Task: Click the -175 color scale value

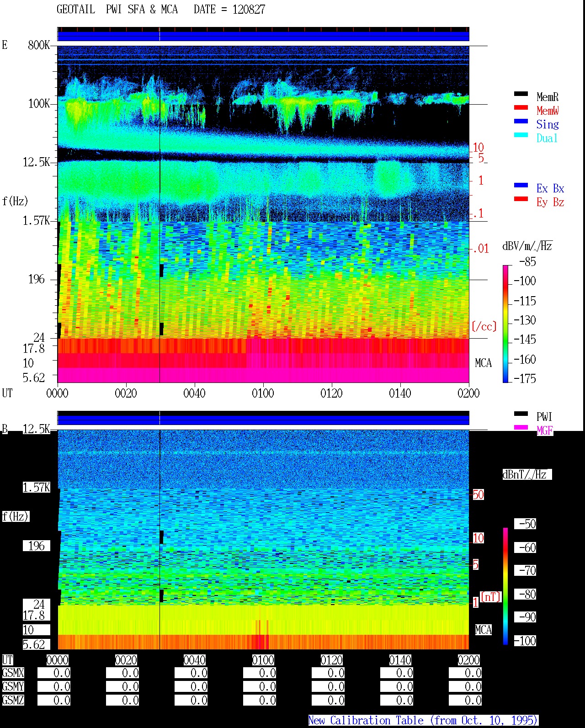Action: coord(525,378)
